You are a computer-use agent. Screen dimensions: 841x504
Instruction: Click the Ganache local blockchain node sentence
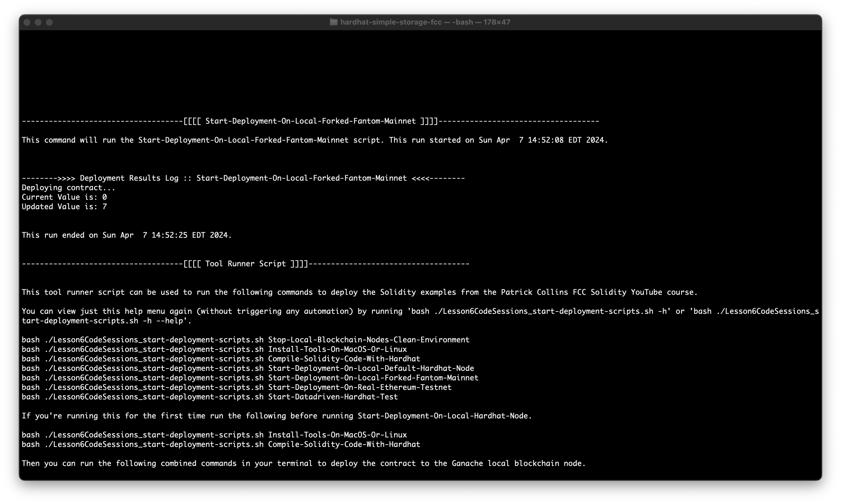[x=303, y=463]
